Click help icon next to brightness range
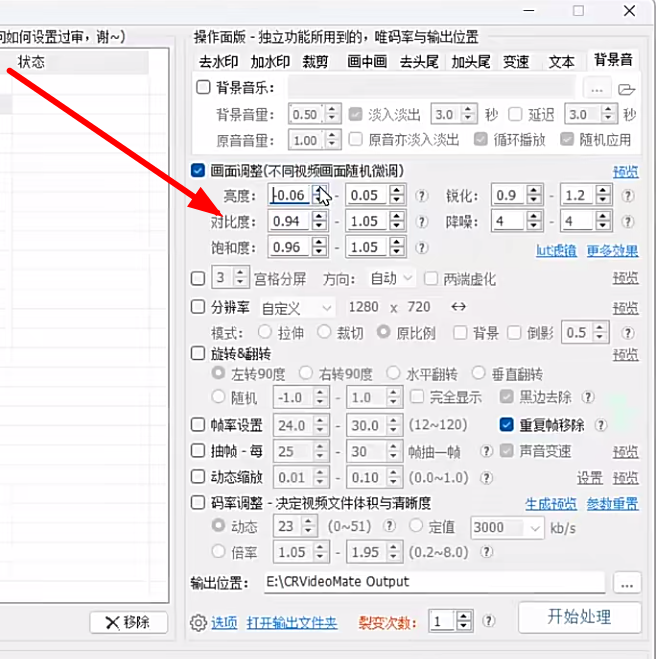Screen dimensions: 656x659 click(x=422, y=196)
